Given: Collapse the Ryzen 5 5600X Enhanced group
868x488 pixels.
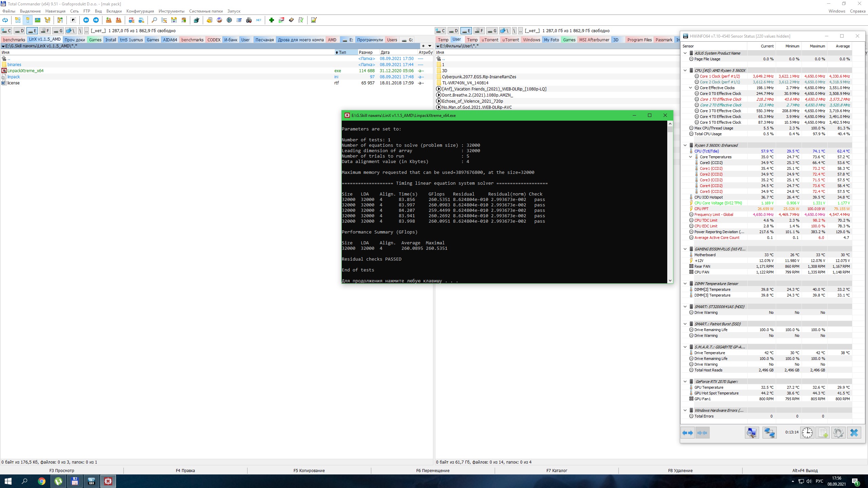Looking at the screenshot, I should (x=685, y=145).
